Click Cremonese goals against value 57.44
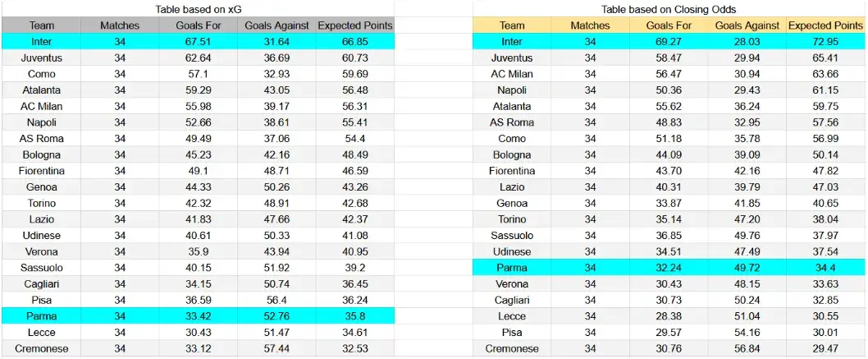 coord(276,349)
